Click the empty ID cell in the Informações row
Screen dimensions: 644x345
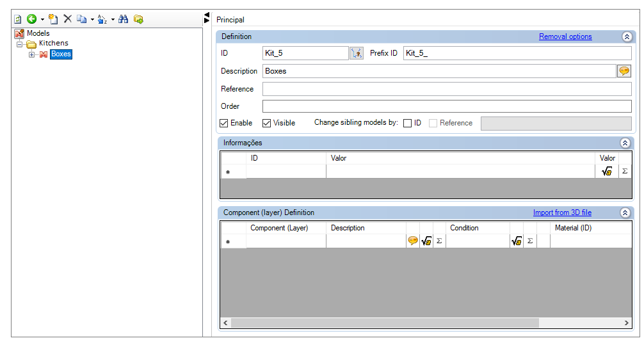(286, 172)
